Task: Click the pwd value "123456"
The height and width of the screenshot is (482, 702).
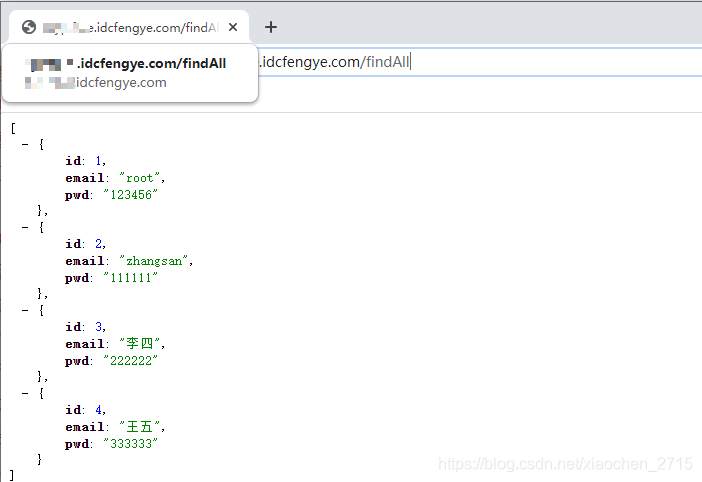Action: tap(130, 195)
